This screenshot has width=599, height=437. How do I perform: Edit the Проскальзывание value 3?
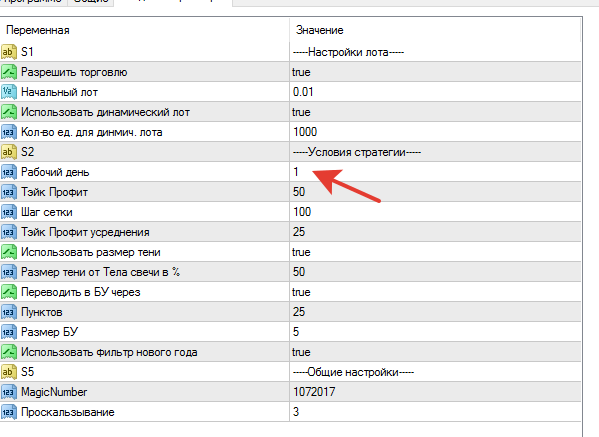[296, 412]
